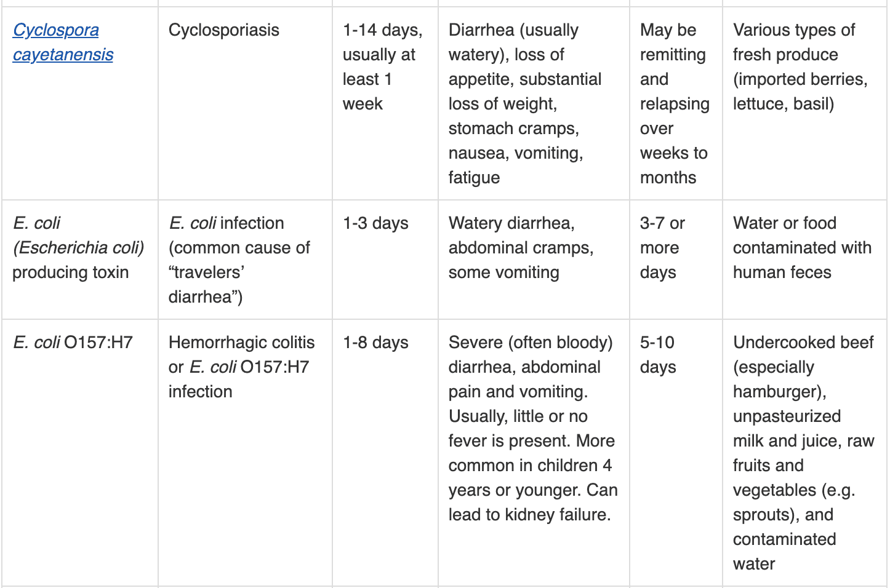Open the Cyclospora cayetanensis link

pyautogui.click(x=63, y=42)
